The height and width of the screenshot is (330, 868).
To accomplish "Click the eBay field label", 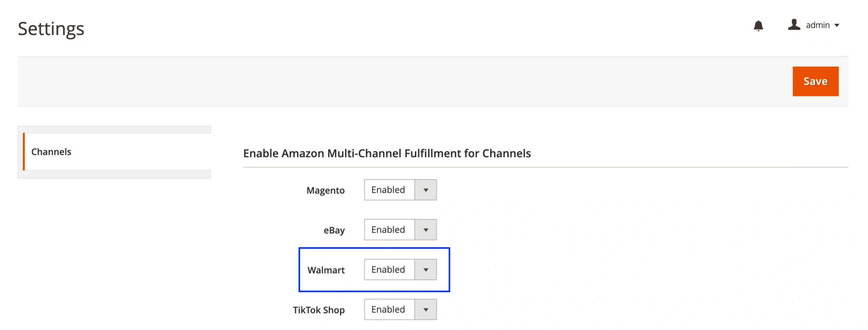I will [x=334, y=231].
